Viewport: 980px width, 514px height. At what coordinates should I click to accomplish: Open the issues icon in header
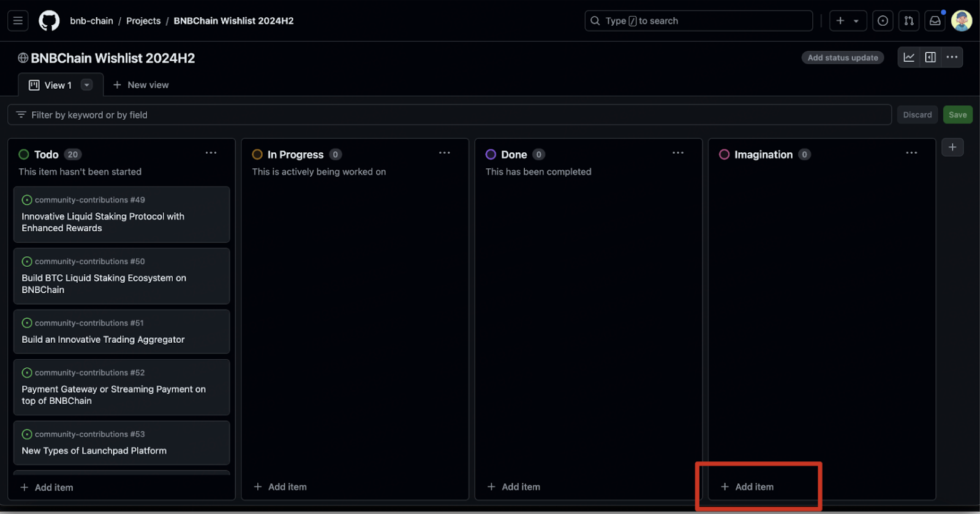tap(883, 21)
